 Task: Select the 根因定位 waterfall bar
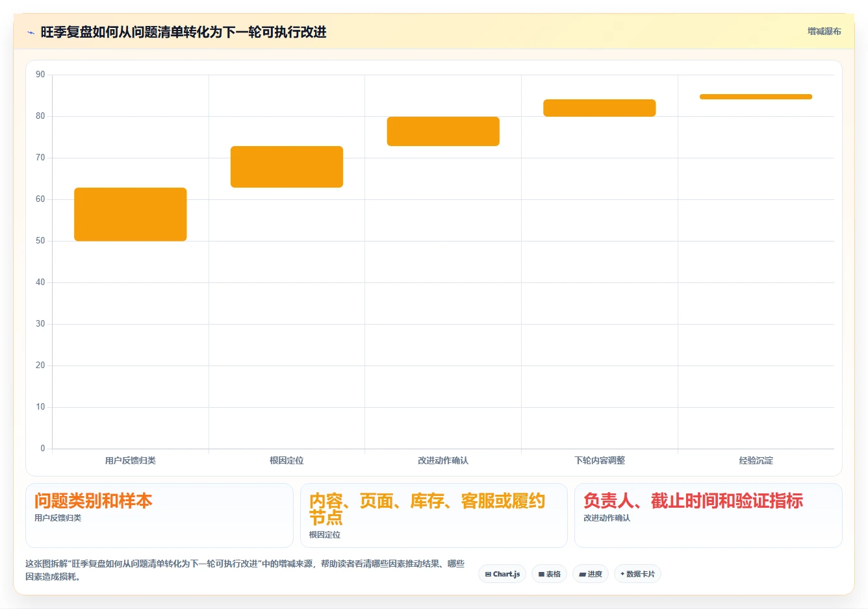pyautogui.click(x=287, y=167)
